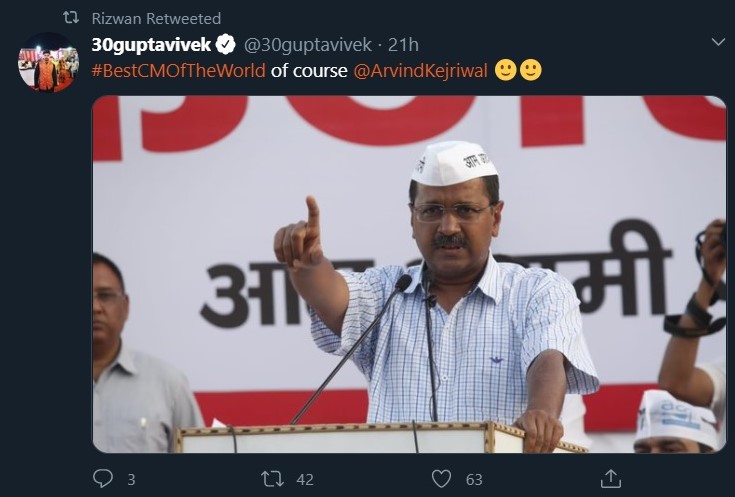Expand the attached tweet photo
This screenshot has width=735, height=497.
[x=409, y=273]
